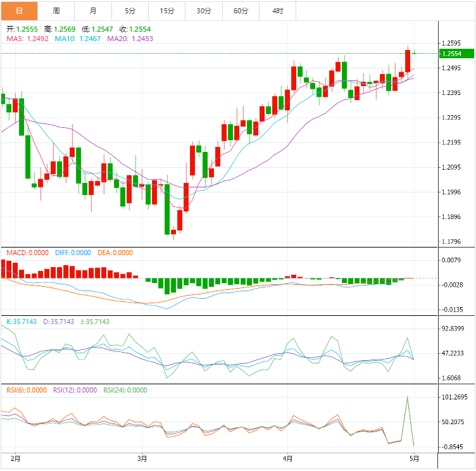The height and width of the screenshot is (471, 476).
Task: Select the RSI(24) indicator label
Action: (x=125, y=390)
